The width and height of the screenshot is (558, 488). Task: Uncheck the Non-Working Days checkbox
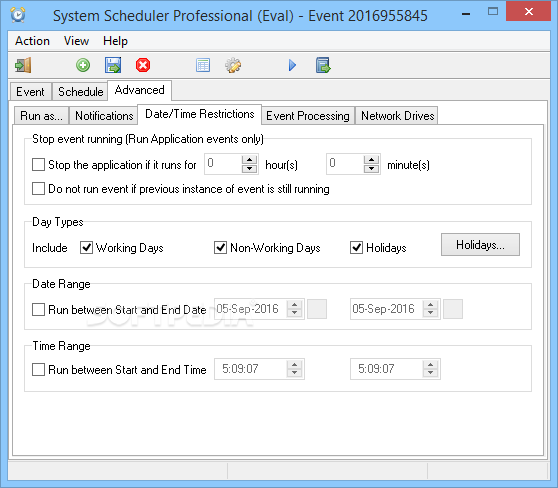tap(221, 247)
